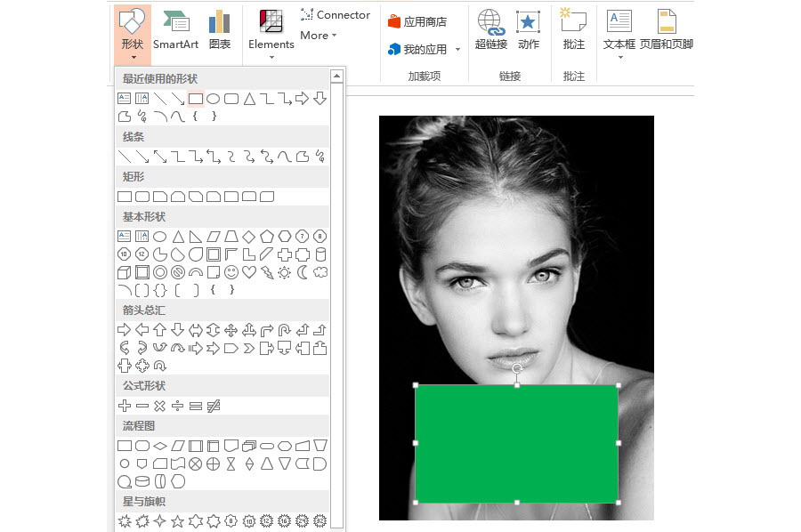
Task: Select the heart shape
Action: pyautogui.click(x=249, y=272)
